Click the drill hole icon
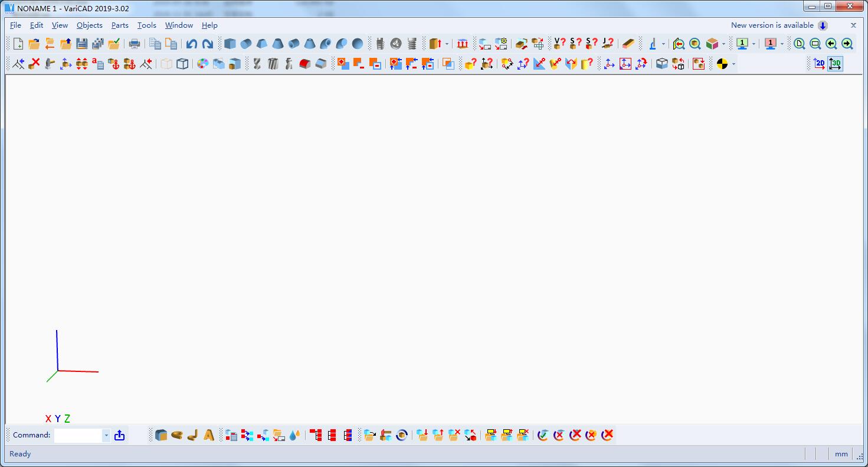Screen dimensions: 868x467 point(257,63)
